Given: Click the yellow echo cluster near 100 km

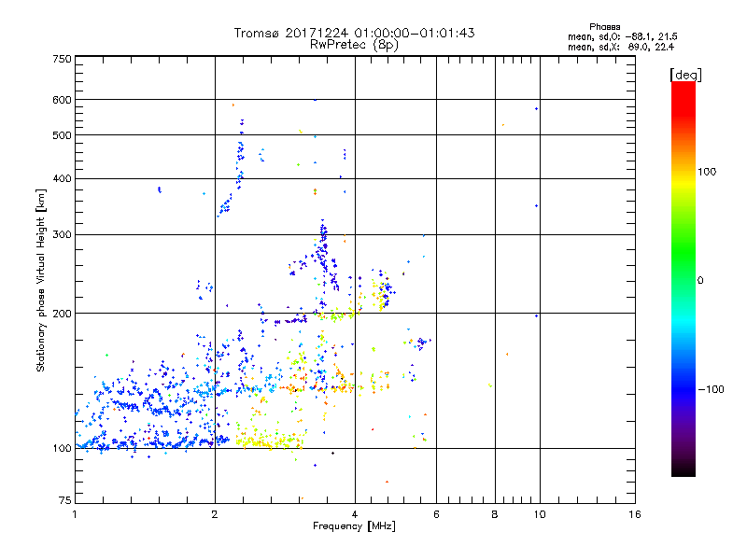Looking at the screenshot, I should [270, 440].
